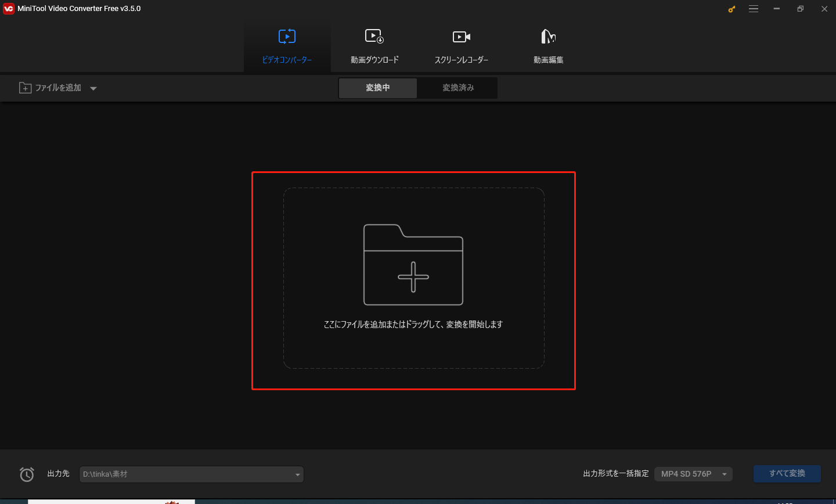This screenshot has height=504, width=836.
Task: Click the 出力先 label
Action: 59,474
